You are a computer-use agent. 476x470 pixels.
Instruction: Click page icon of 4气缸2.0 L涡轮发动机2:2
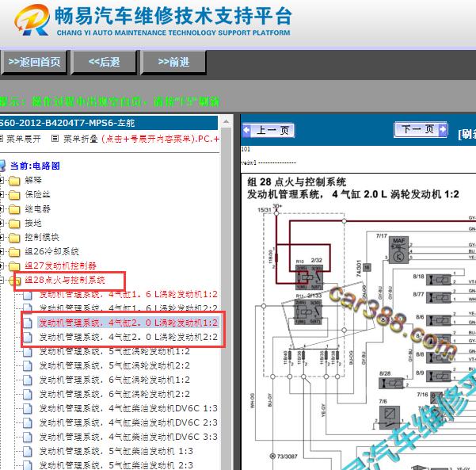(28, 337)
